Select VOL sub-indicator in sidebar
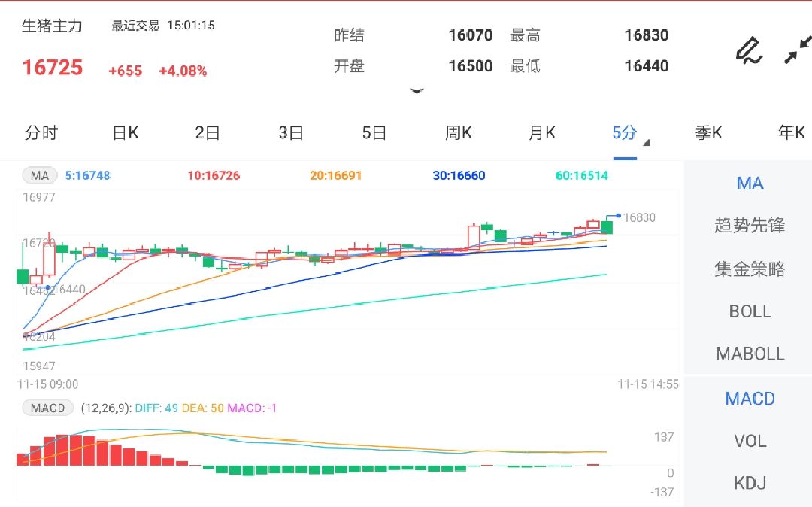This screenshot has width=812, height=507. (750, 441)
